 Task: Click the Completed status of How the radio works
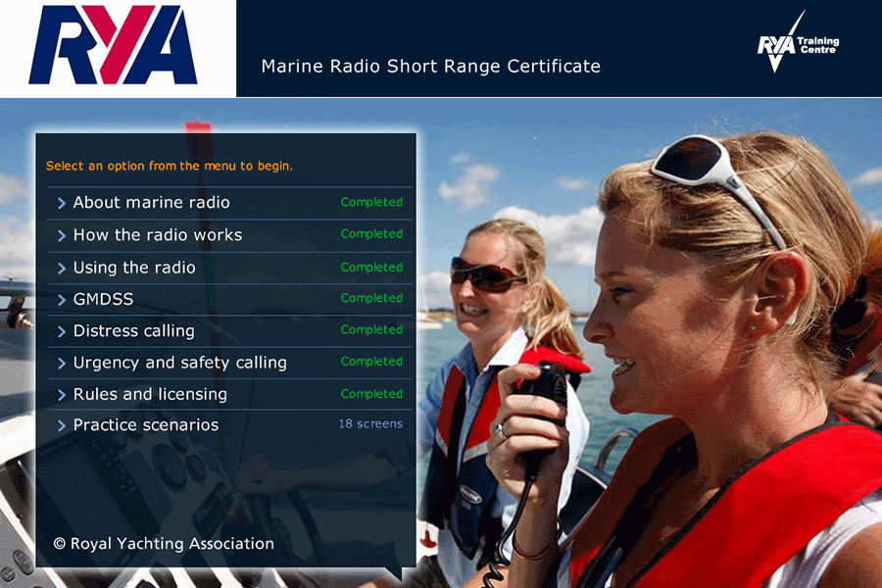371,234
